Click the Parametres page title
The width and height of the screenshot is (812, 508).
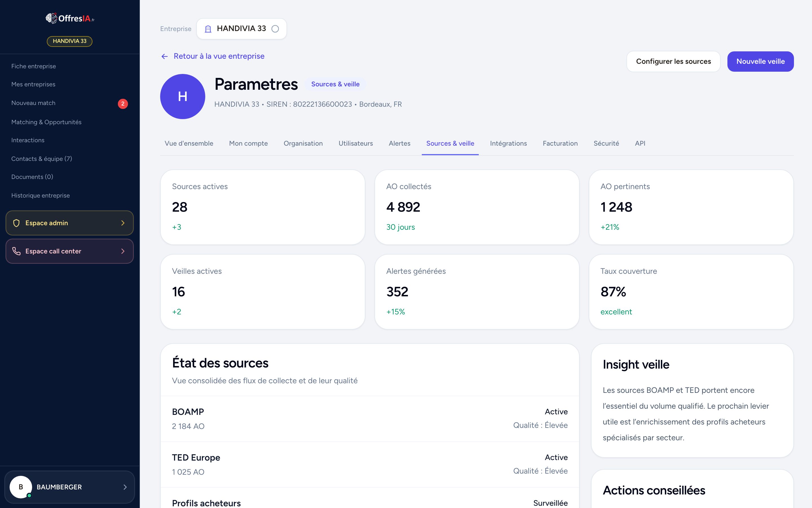click(x=256, y=84)
